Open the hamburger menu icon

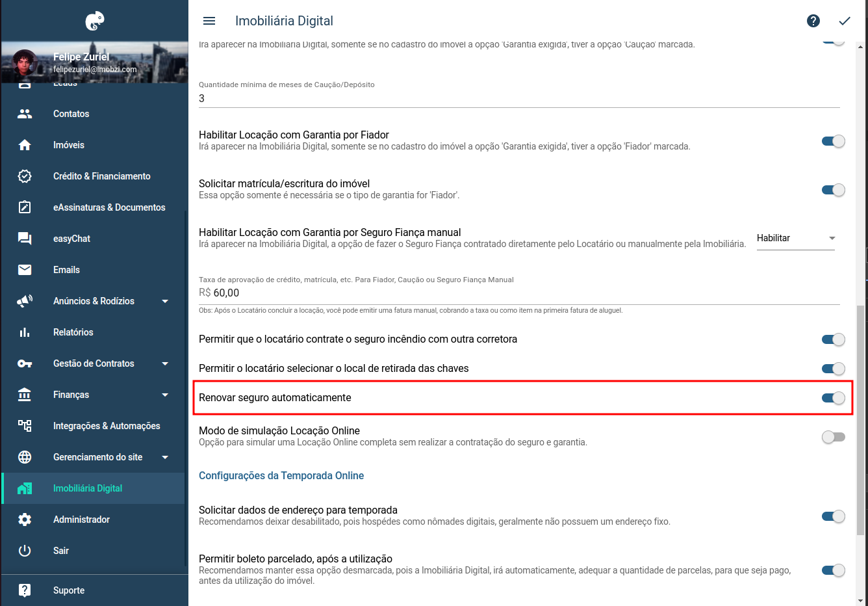click(209, 21)
